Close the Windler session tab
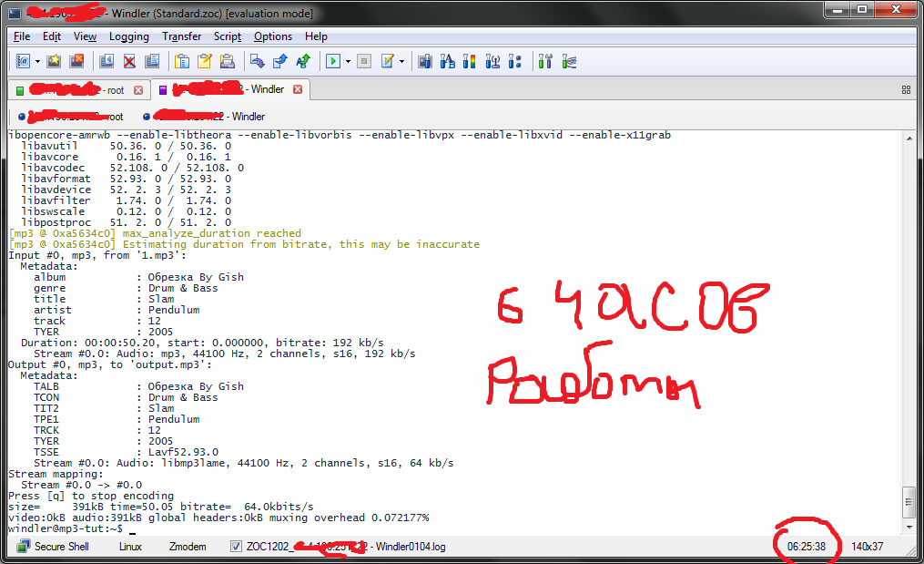 coord(297,90)
